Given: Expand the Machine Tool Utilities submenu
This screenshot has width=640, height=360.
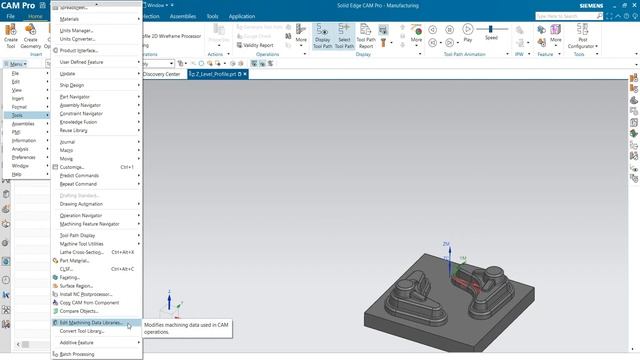Looking at the screenshot, I should pyautogui.click(x=97, y=244).
